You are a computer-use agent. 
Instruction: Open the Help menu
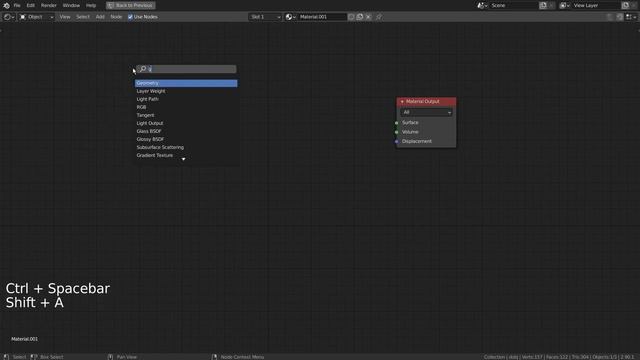pyautogui.click(x=91, y=5)
